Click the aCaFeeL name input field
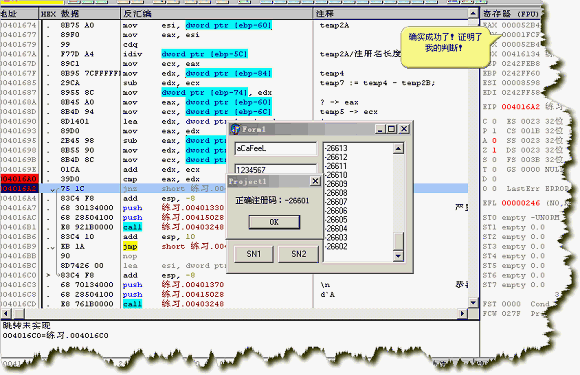Image resolution: width=580 pixels, height=375 pixels. (276, 148)
